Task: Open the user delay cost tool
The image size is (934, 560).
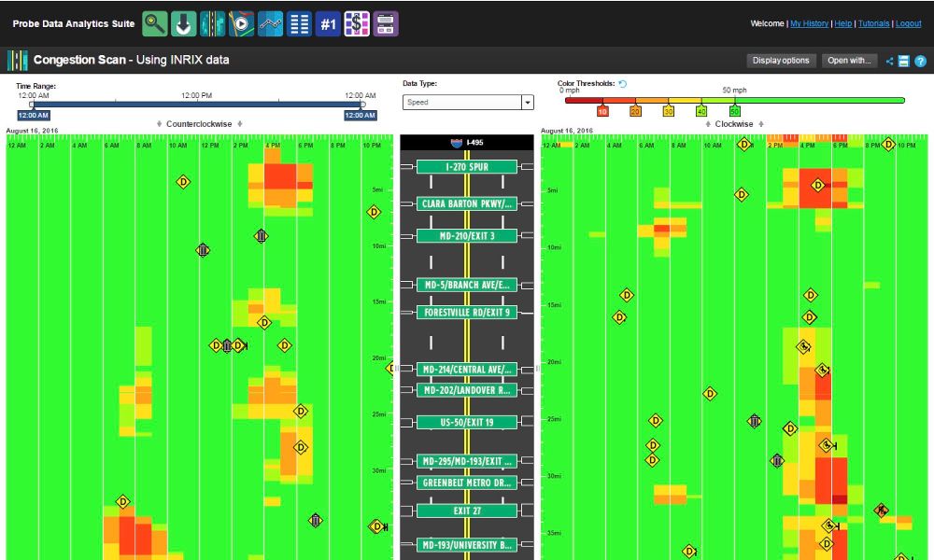Action: coord(357,23)
